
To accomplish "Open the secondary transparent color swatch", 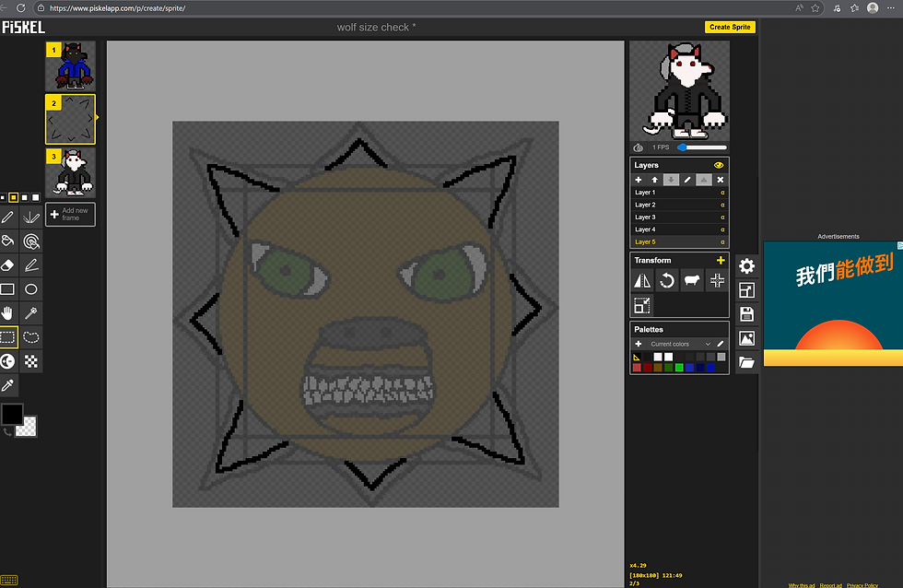I will pyautogui.click(x=27, y=428).
